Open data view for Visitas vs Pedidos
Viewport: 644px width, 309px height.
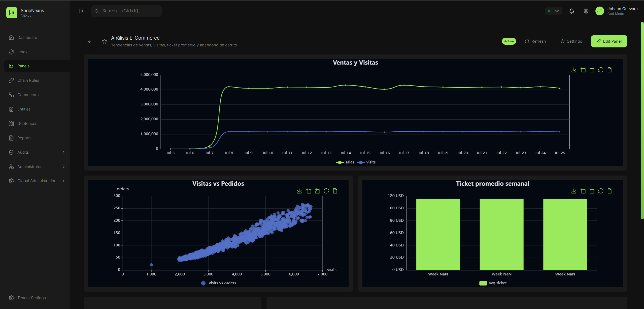pyautogui.click(x=335, y=191)
